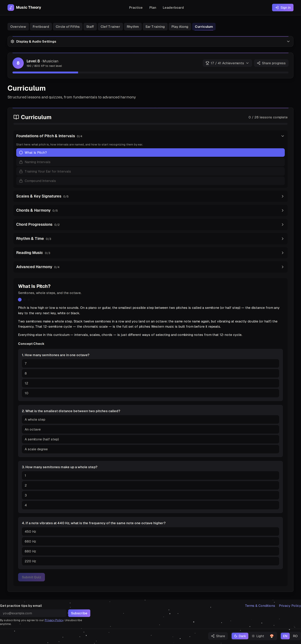
Task: Click the Subscribe button
Action: [x=79, y=613]
